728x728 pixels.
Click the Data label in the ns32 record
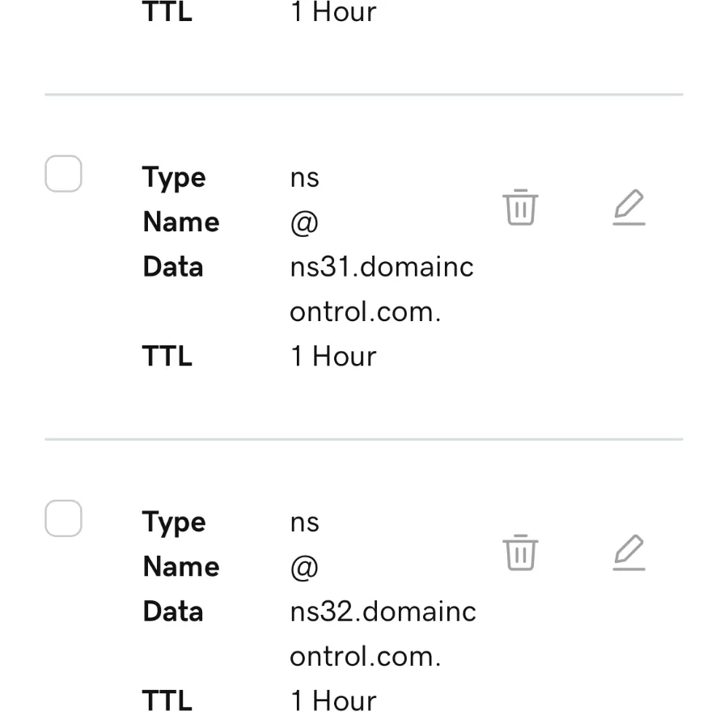coord(172,612)
